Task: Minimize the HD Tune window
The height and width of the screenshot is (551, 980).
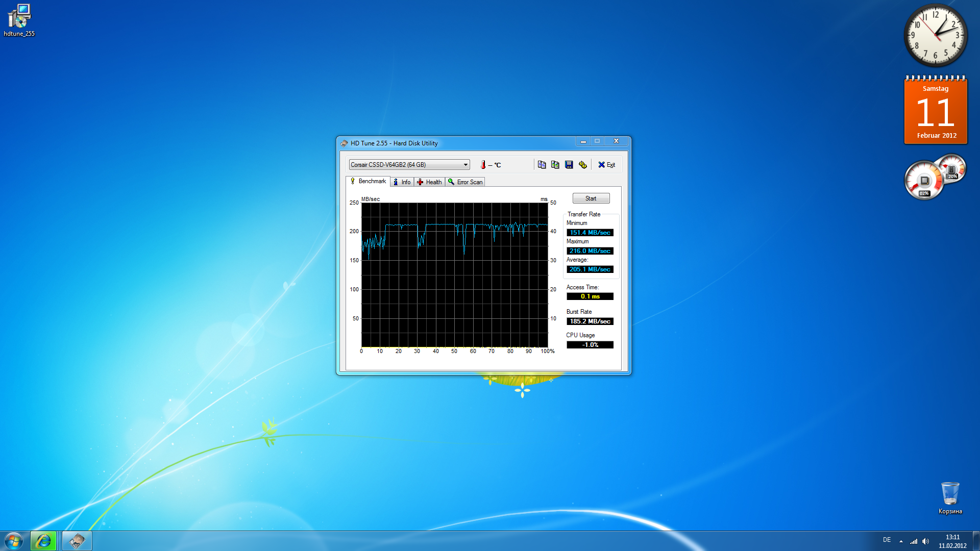Action: pyautogui.click(x=583, y=141)
